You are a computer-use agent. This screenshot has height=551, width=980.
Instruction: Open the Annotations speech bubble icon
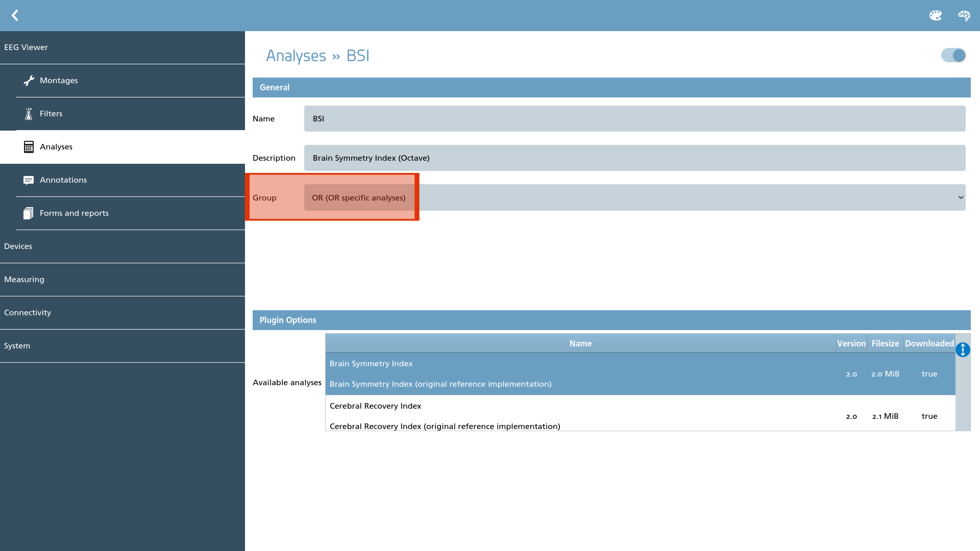tap(29, 180)
